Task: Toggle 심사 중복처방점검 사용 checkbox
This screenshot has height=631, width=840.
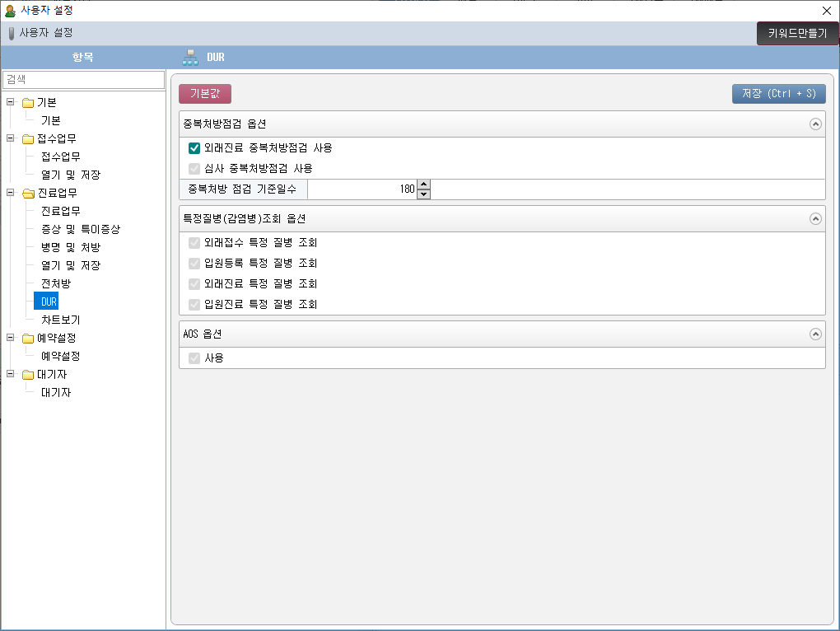Action: click(194, 169)
